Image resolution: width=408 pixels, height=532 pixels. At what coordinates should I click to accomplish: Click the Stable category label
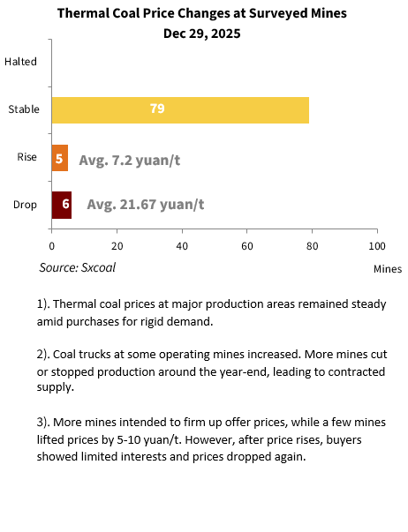(24, 109)
